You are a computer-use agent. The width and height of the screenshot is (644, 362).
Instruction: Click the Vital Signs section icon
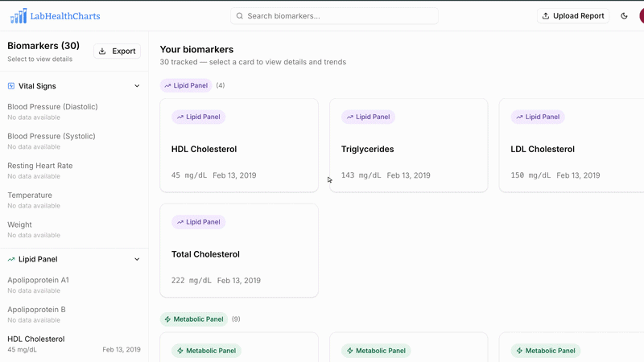point(11,86)
